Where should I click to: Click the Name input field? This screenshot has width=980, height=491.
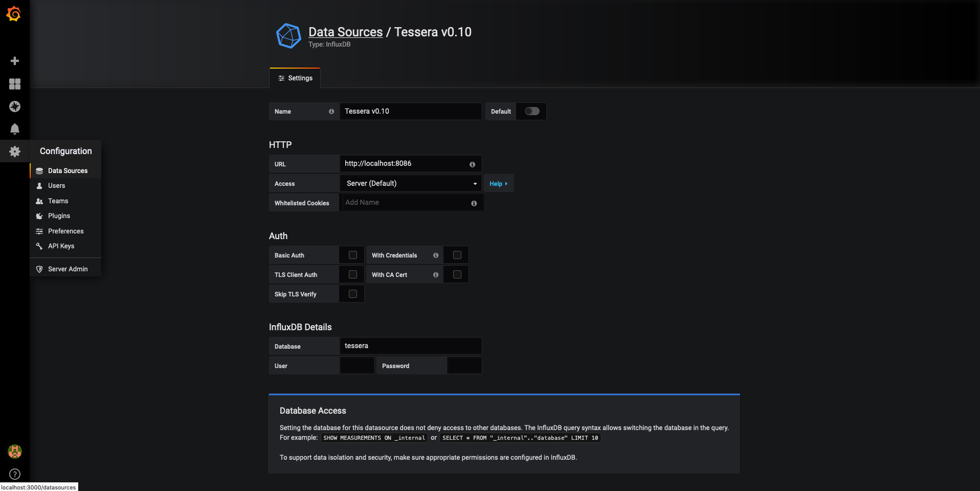(x=411, y=111)
